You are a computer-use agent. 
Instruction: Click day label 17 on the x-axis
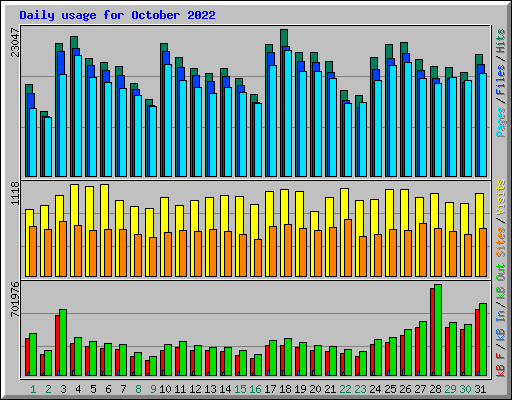pyautogui.click(x=270, y=389)
